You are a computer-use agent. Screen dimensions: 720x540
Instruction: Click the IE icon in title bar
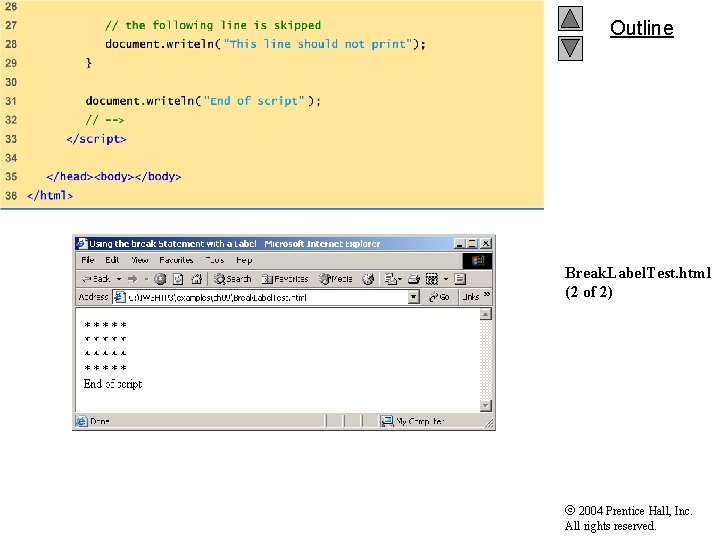pyautogui.click(x=82, y=243)
